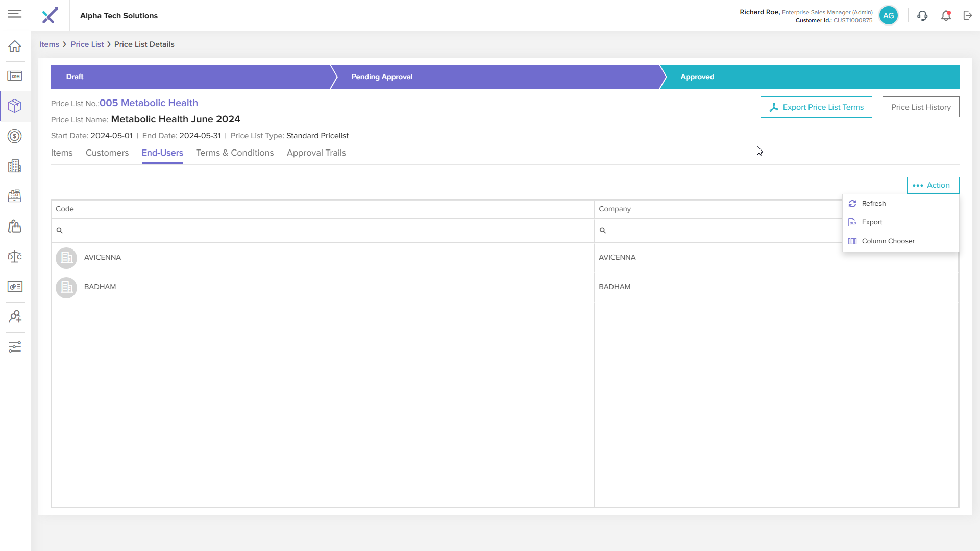
Task: Open the CRM sidebar icon
Action: [15, 76]
